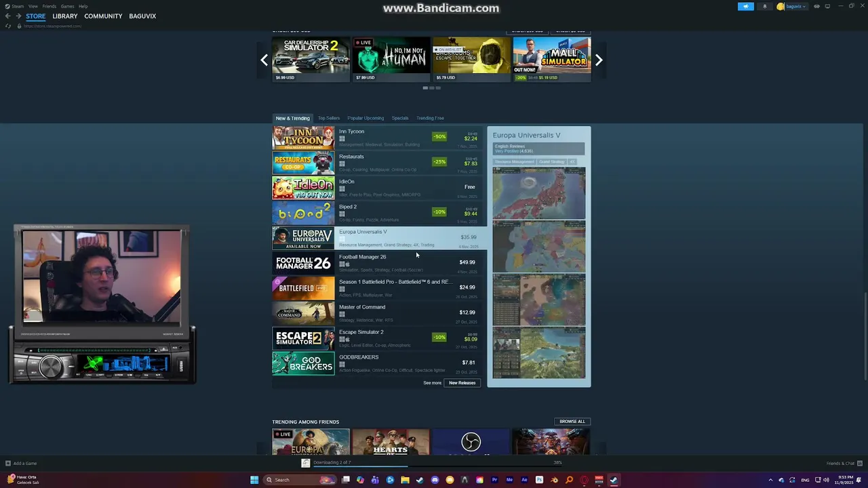Open Discord from the taskbar
The height and width of the screenshot is (488, 868).
(435, 480)
